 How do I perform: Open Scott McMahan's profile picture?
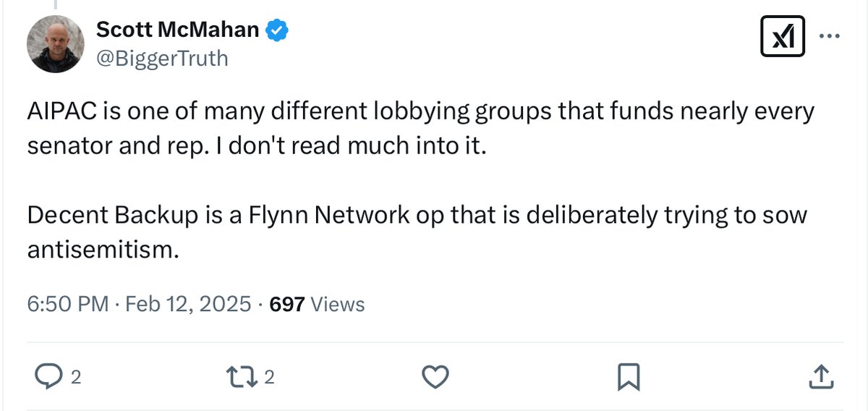56,43
